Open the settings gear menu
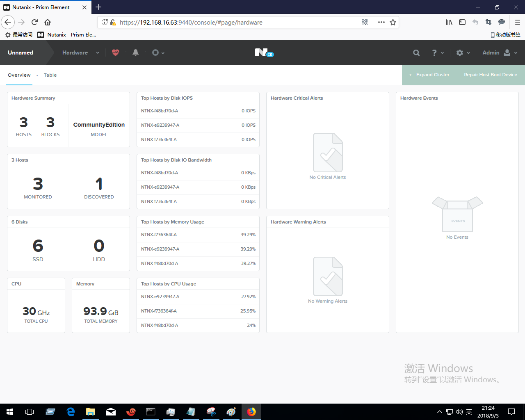This screenshot has height=420, width=525. pyautogui.click(x=463, y=52)
